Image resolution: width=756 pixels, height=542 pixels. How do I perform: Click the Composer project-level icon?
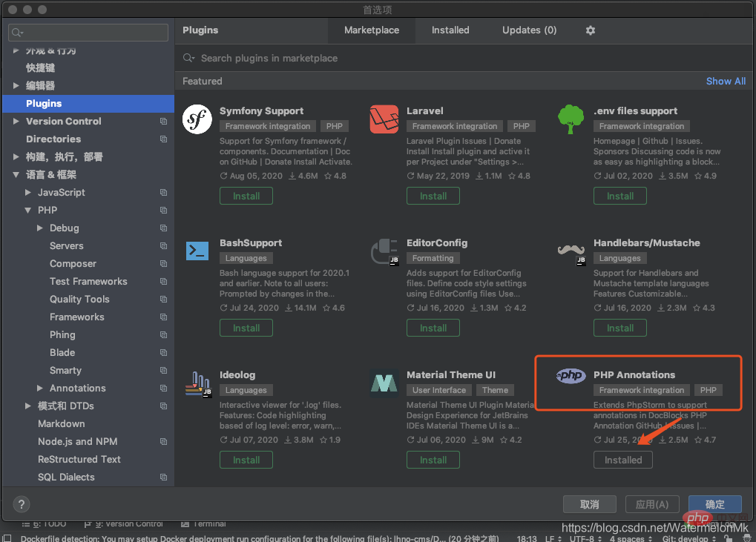coord(163,264)
